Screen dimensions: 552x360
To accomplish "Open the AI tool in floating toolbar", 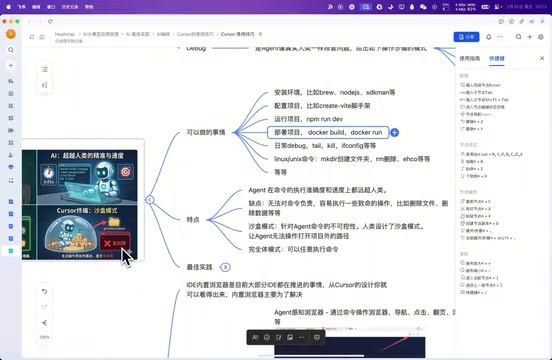I will [255, 337].
